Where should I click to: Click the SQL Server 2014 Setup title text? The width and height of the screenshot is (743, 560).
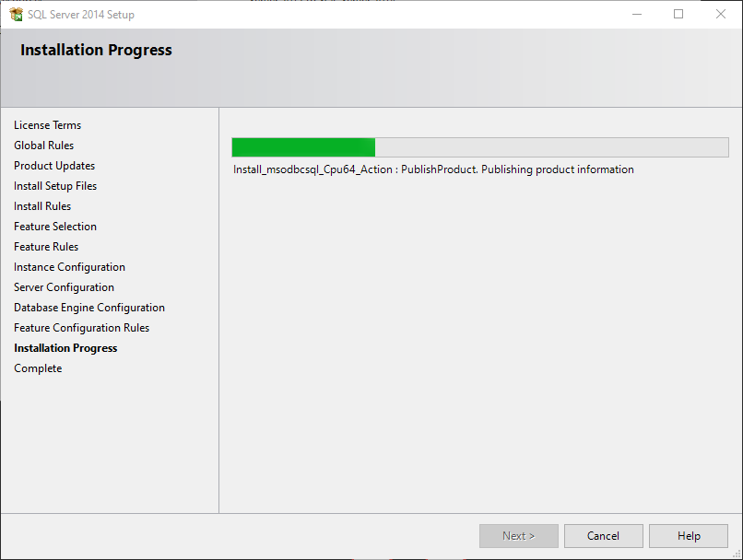pyautogui.click(x=81, y=15)
